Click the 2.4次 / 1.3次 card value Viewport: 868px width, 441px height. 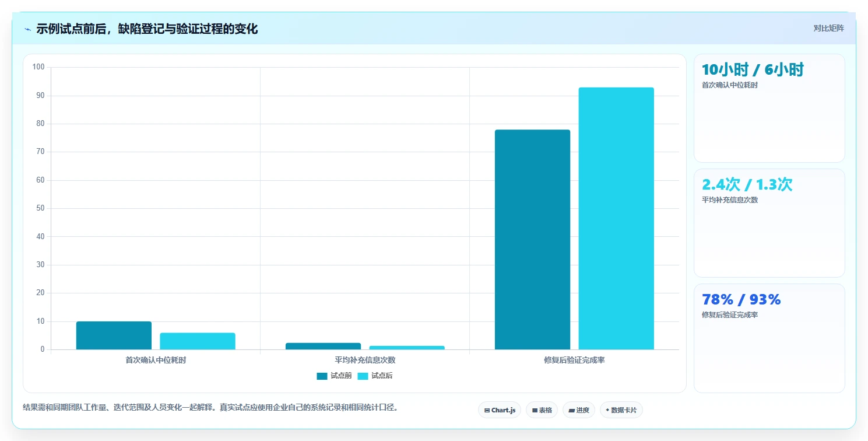(x=747, y=185)
